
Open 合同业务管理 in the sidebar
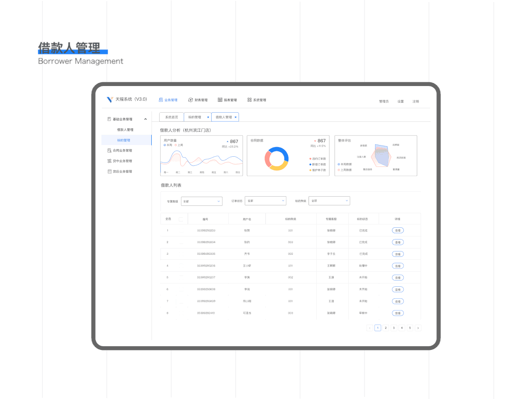pos(120,150)
